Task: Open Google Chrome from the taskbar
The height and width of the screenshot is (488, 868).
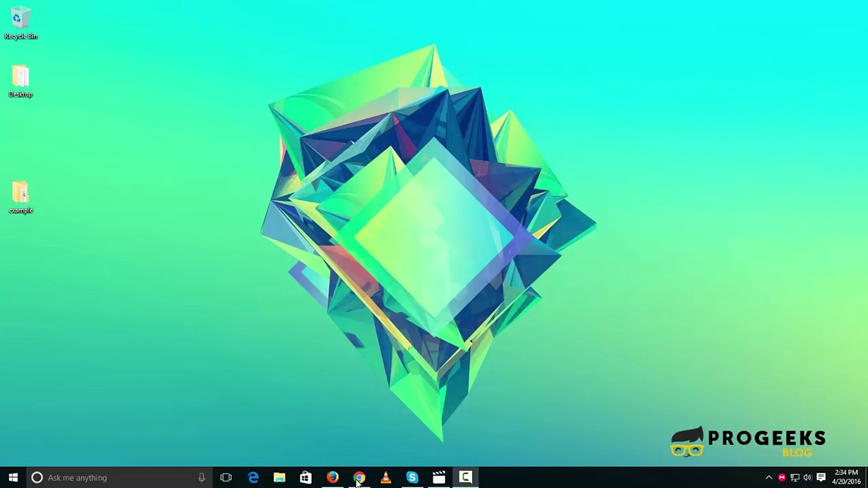Action: click(x=359, y=477)
